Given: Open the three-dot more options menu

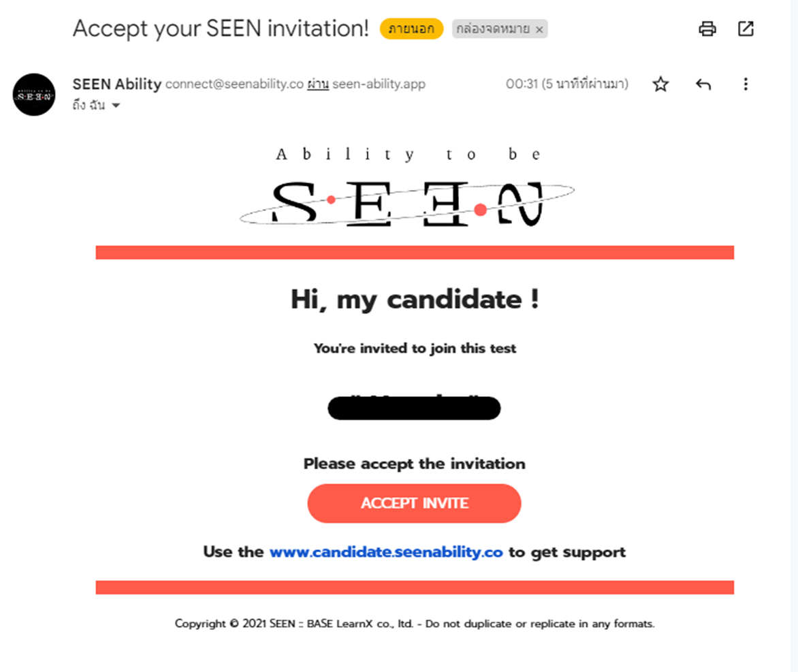Looking at the screenshot, I should [x=746, y=84].
